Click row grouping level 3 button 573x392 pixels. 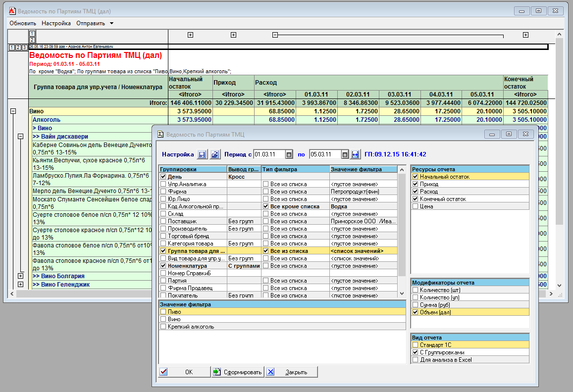pyautogui.click(x=24, y=47)
